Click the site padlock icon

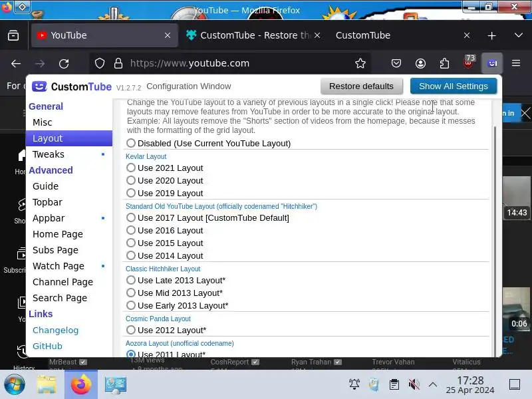[118, 63]
